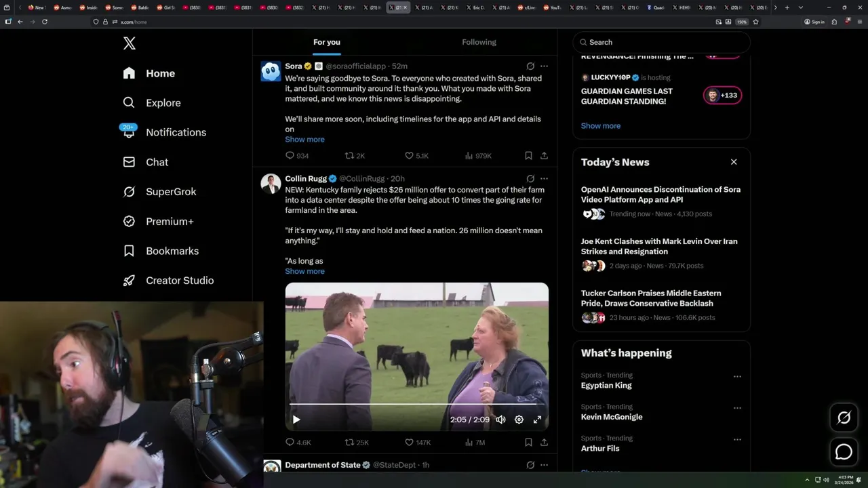Open the floating chat messages button
Image resolution: width=868 pixels, height=488 pixels.
(844, 451)
